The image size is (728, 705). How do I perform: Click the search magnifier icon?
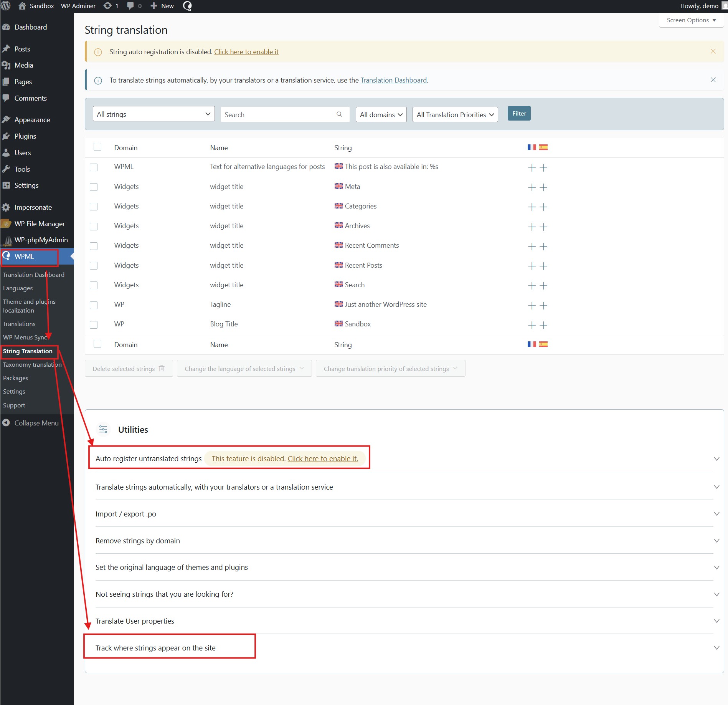(x=339, y=114)
